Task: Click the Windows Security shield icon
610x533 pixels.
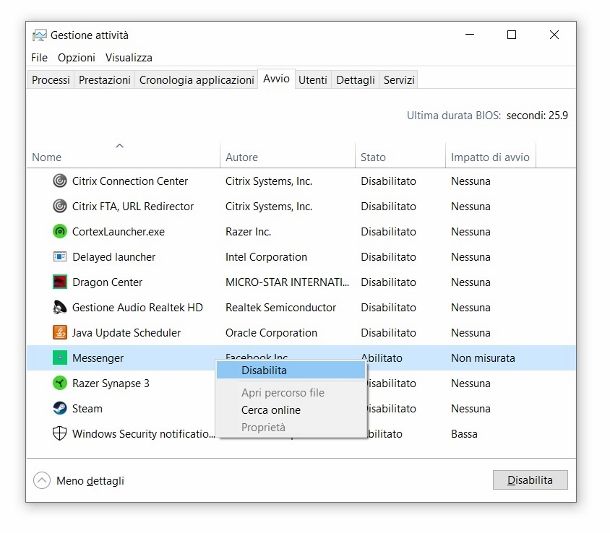Action: 60,433
